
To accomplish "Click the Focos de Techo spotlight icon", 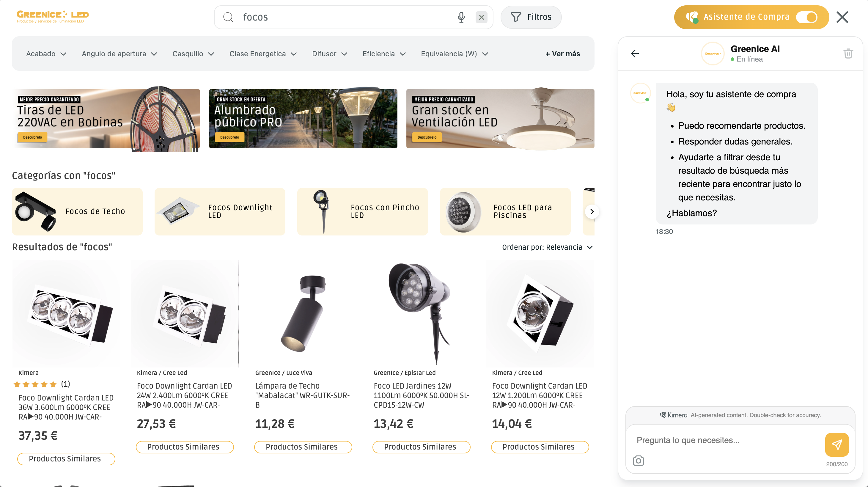I will [x=36, y=212].
